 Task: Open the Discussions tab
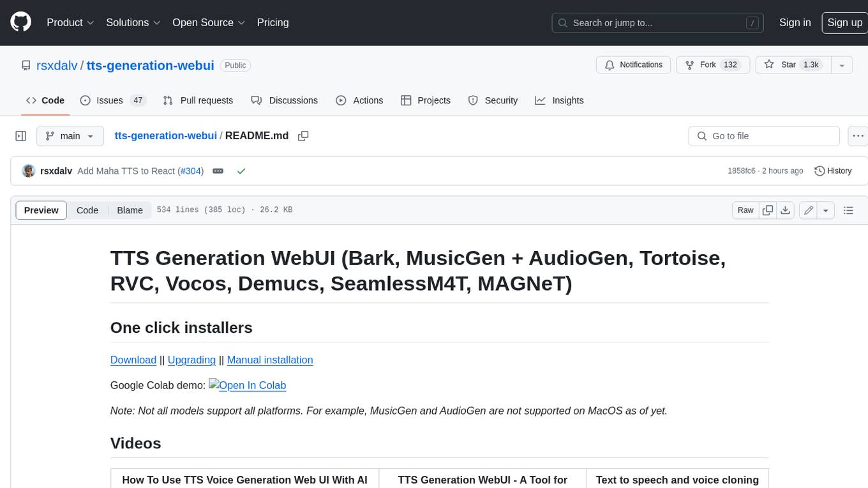click(284, 100)
